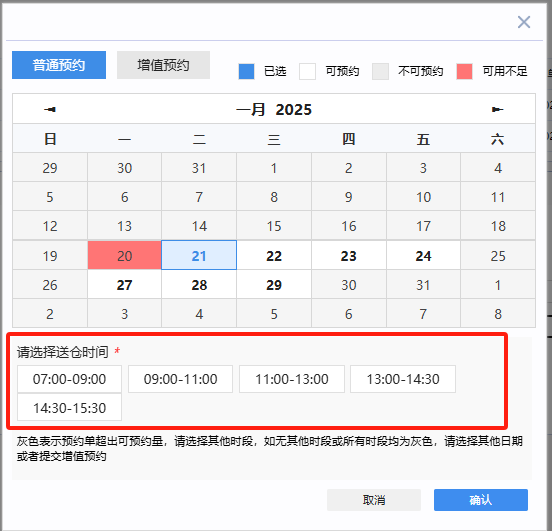
Task: Select the 11:00-13:00 time slot
Action: pyautogui.click(x=292, y=379)
